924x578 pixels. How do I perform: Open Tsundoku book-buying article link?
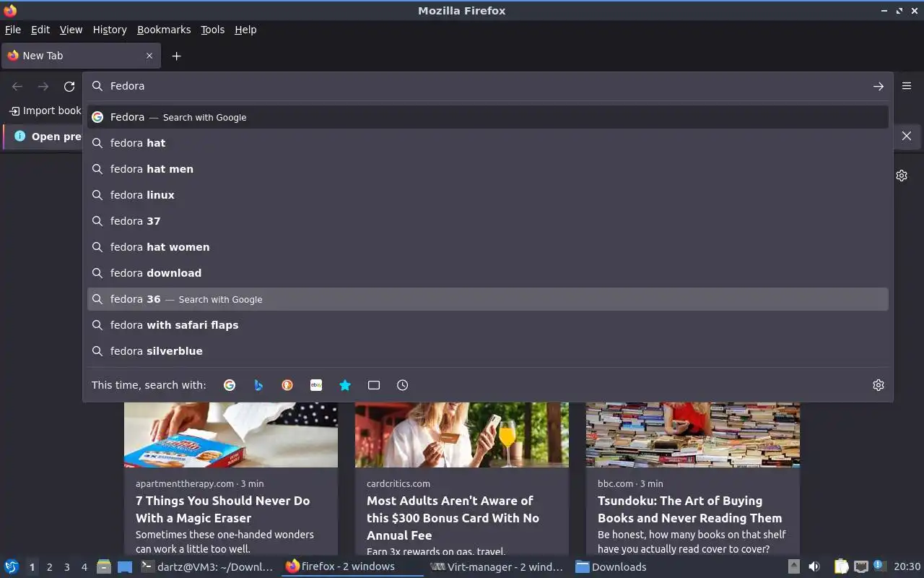click(x=689, y=509)
